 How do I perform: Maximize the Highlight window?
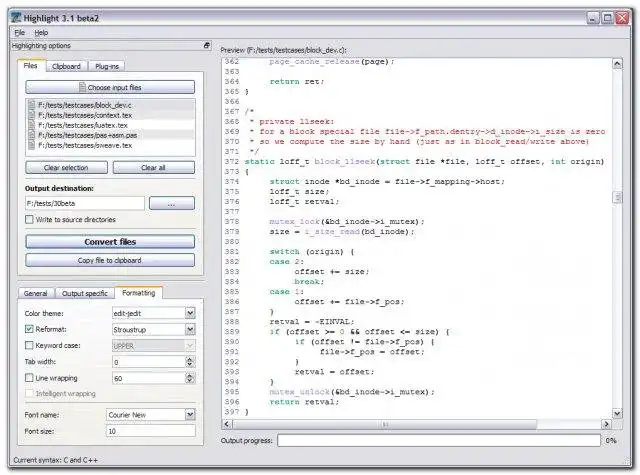607,18
